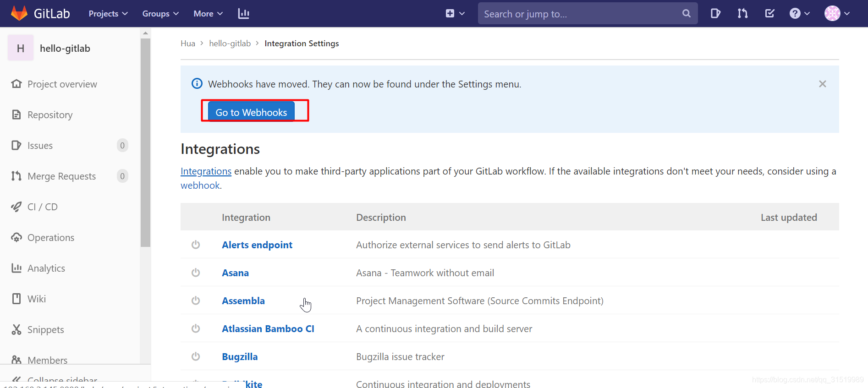Dismiss the Webhooks have moved banner

click(x=823, y=84)
